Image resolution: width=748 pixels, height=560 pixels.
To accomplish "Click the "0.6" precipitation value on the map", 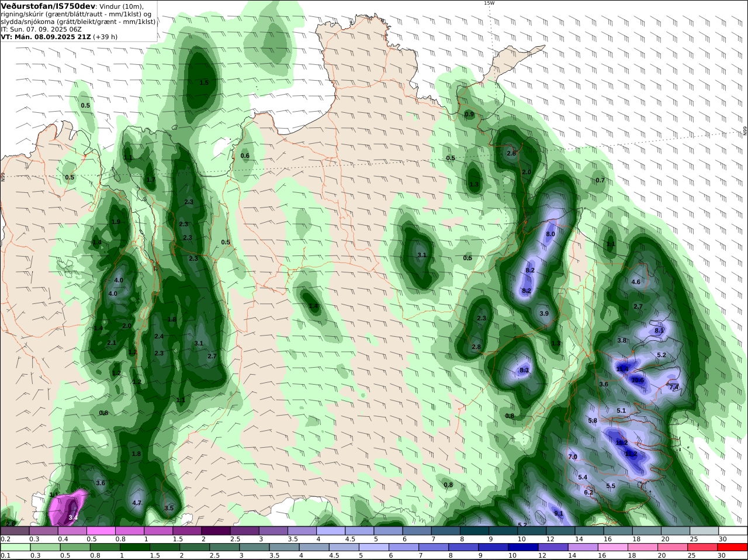I will tap(245, 156).
